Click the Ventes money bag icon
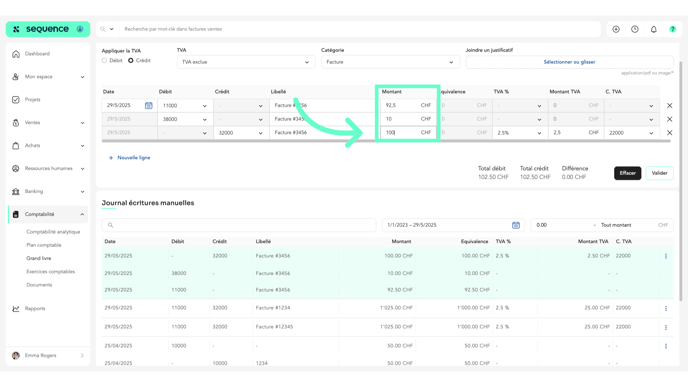688x387 pixels. [16, 123]
